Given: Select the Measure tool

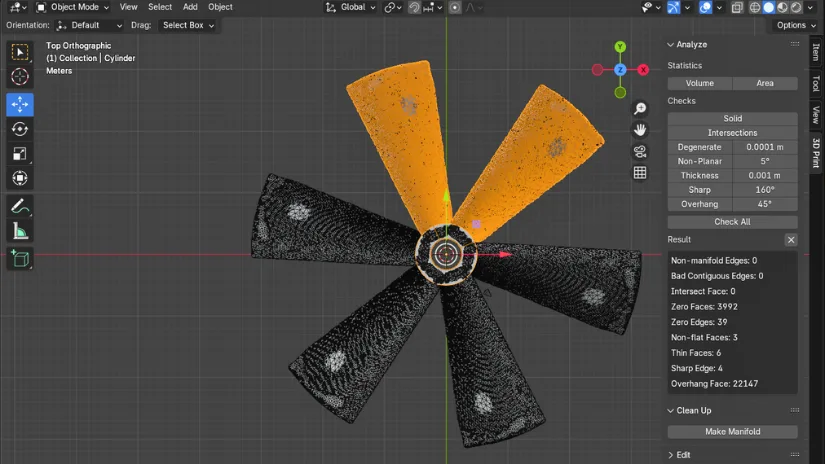Looking at the screenshot, I should (20, 231).
